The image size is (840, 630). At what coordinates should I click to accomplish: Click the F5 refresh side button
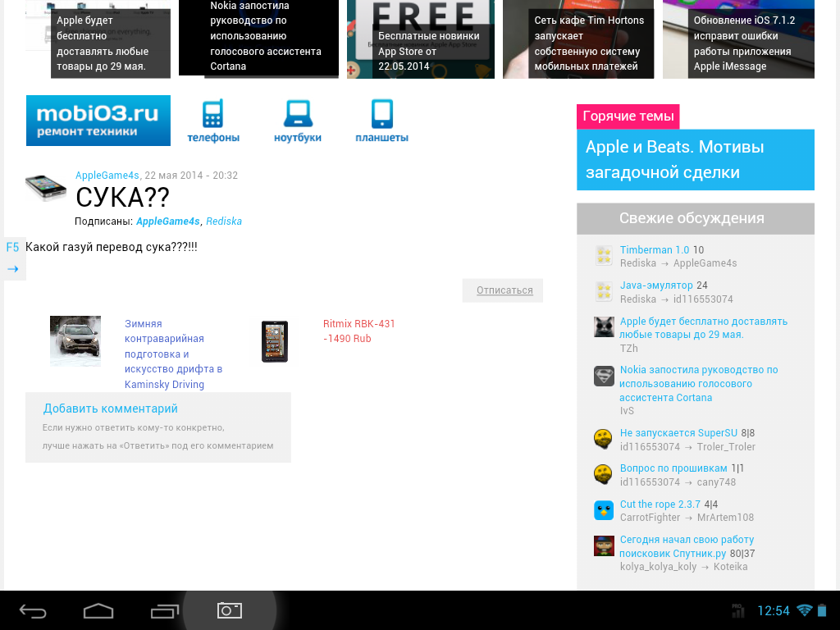point(12,247)
